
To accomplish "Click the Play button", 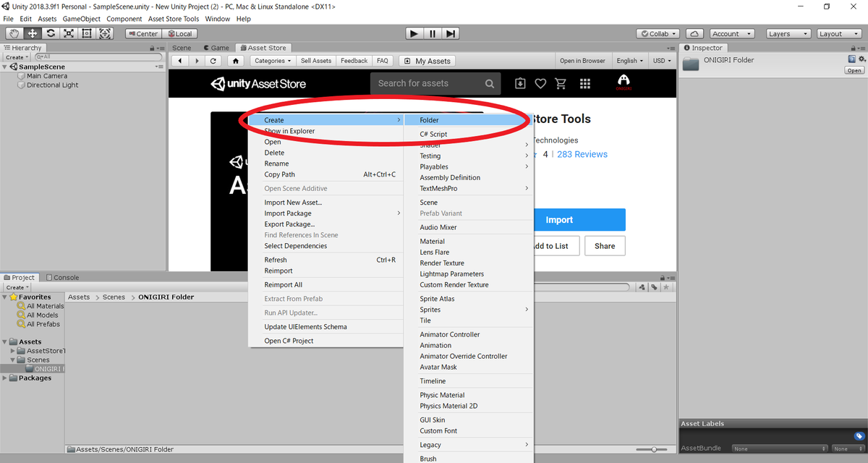I will [414, 33].
